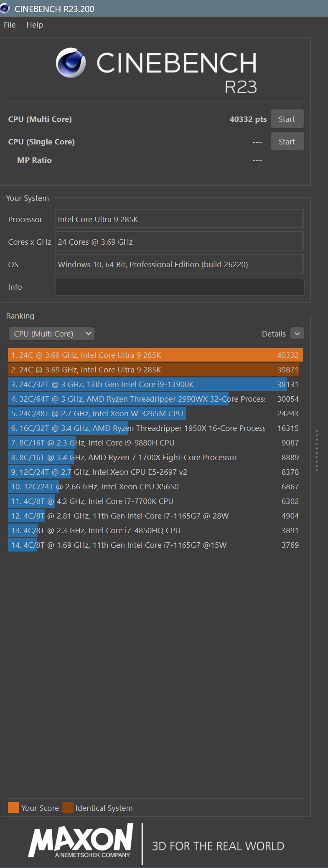This screenshot has width=328, height=868.
Task: Open the CPU (Multi Core) ranking dropdown
Action: 51,334
